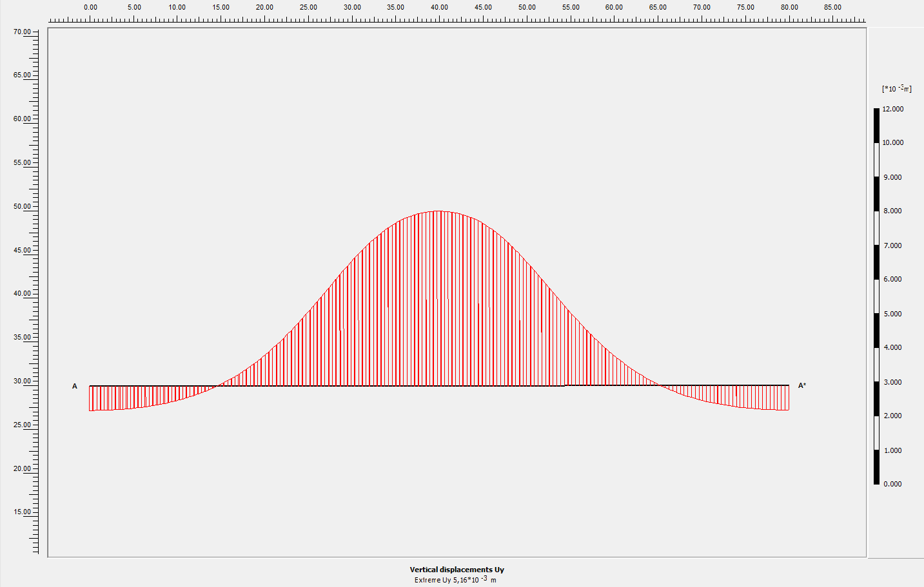The height and width of the screenshot is (587, 924).
Task: Click 30.00 on the horizontal ruler
Action: point(352,7)
